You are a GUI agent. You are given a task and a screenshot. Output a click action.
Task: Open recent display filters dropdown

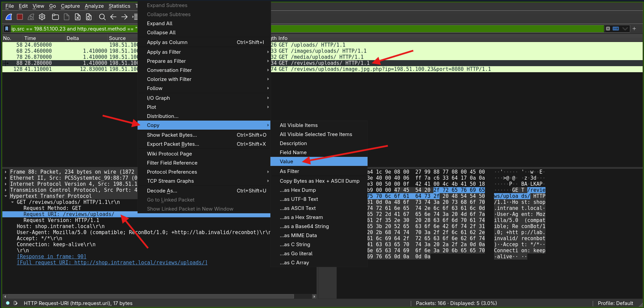click(x=625, y=29)
